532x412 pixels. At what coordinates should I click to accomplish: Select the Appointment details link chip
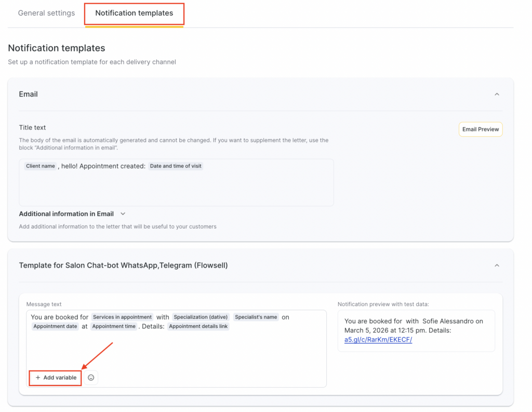(x=198, y=326)
